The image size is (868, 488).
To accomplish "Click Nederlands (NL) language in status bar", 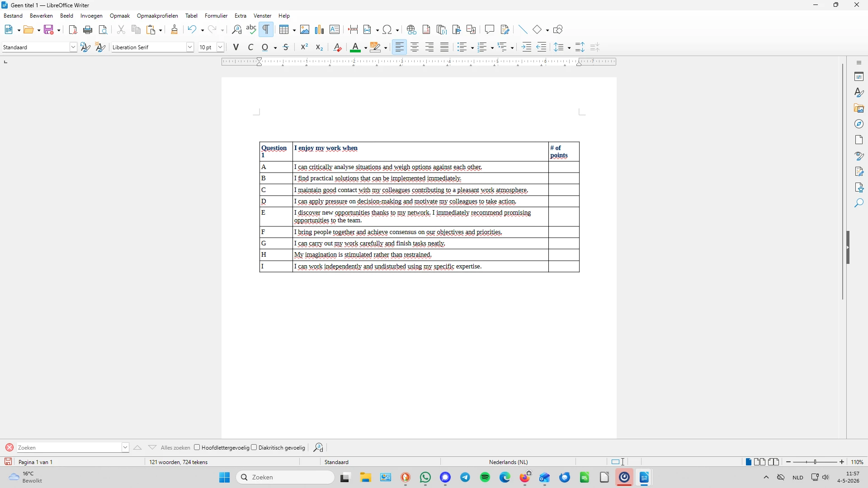I will point(508,462).
